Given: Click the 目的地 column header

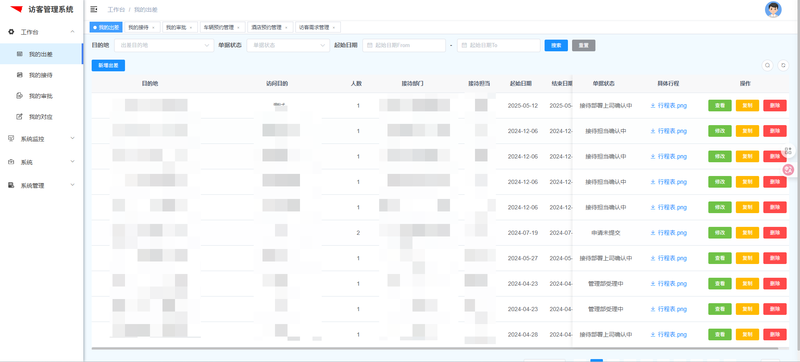Looking at the screenshot, I should [x=150, y=84].
